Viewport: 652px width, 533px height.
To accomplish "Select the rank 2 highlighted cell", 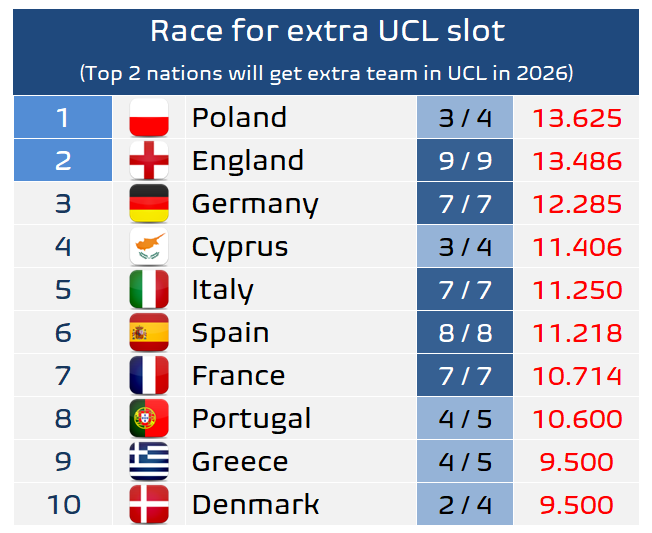I will (x=63, y=161).
